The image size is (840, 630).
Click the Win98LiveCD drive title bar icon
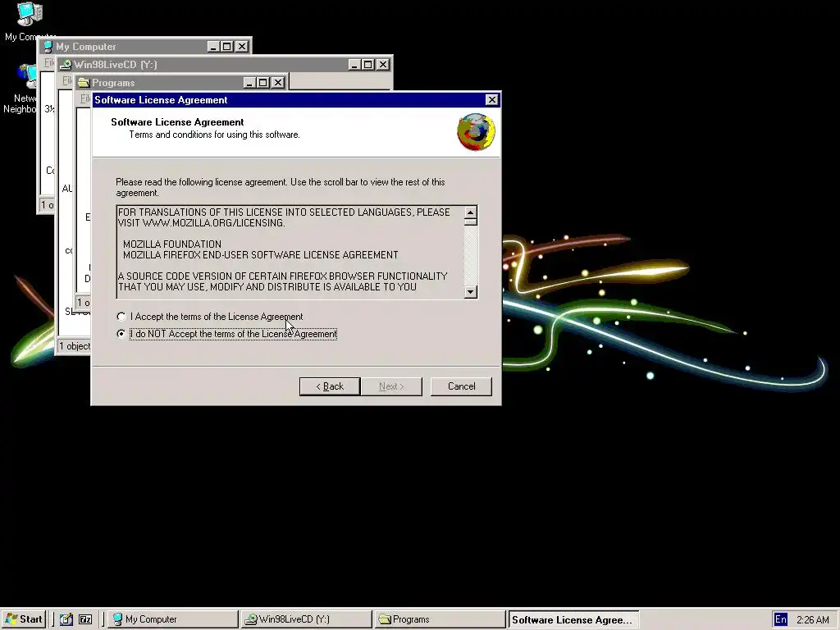[x=66, y=65]
